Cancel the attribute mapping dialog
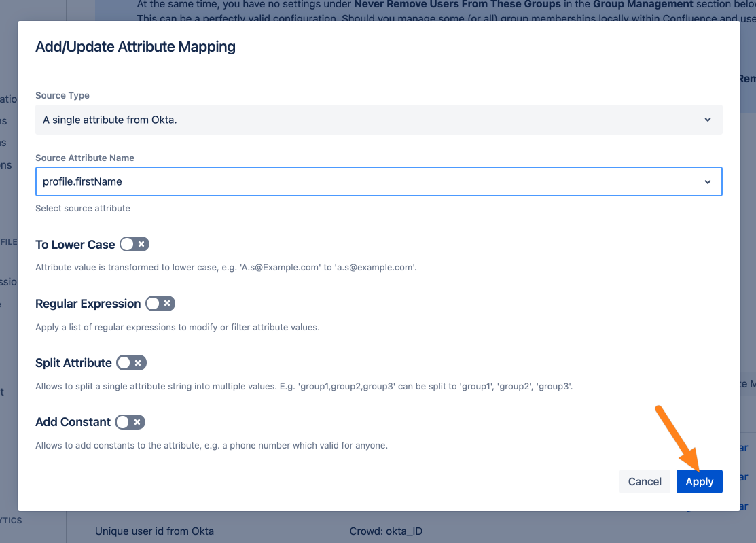 pyautogui.click(x=645, y=481)
